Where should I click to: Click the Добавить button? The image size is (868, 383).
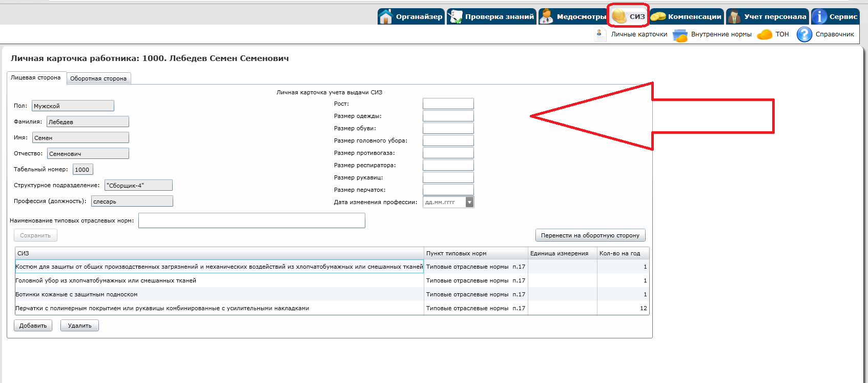[33, 326]
